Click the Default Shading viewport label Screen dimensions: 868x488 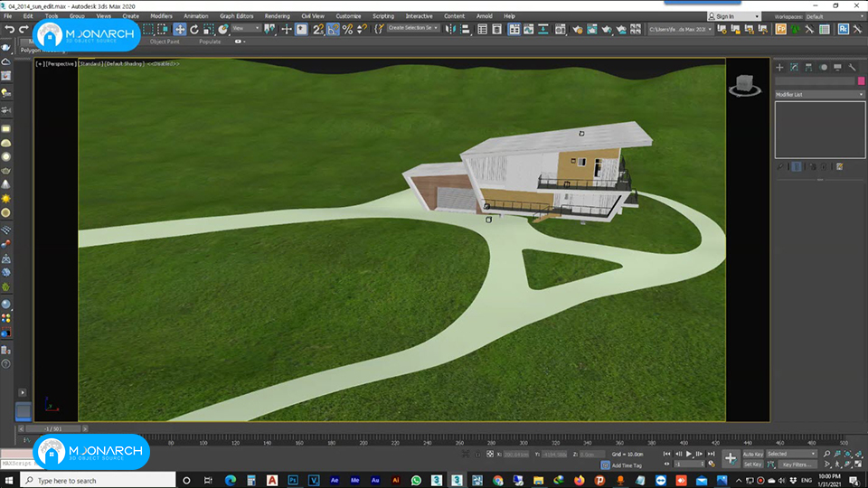[124, 64]
